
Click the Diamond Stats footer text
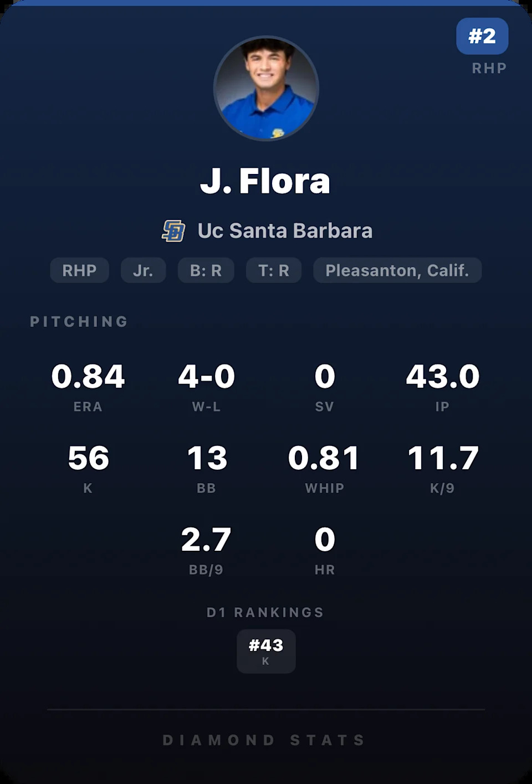(x=265, y=740)
